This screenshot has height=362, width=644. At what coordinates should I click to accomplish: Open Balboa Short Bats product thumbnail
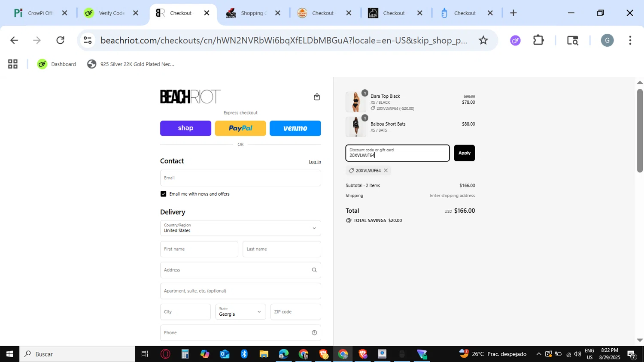pyautogui.click(x=356, y=127)
